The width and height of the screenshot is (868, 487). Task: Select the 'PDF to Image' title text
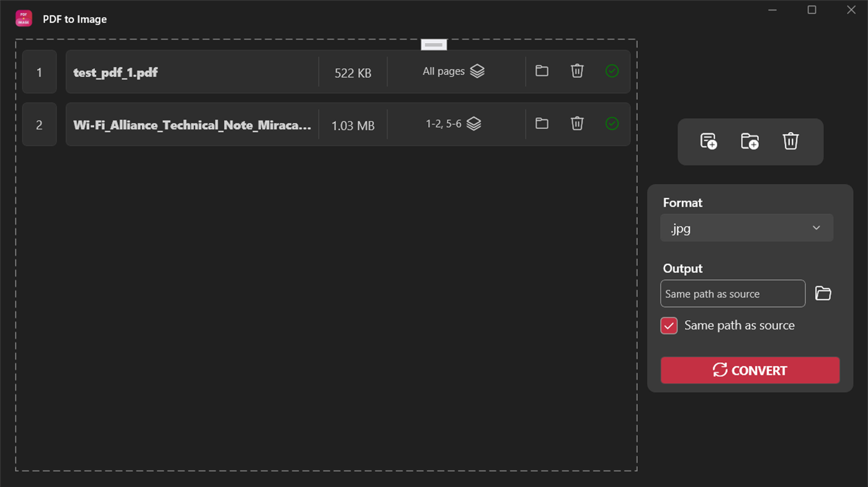coord(74,19)
